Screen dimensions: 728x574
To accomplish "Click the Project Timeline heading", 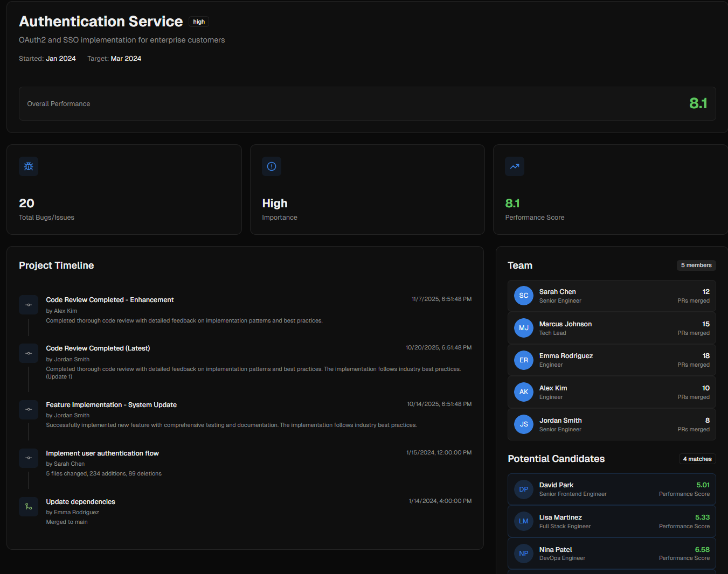I will (x=57, y=265).
